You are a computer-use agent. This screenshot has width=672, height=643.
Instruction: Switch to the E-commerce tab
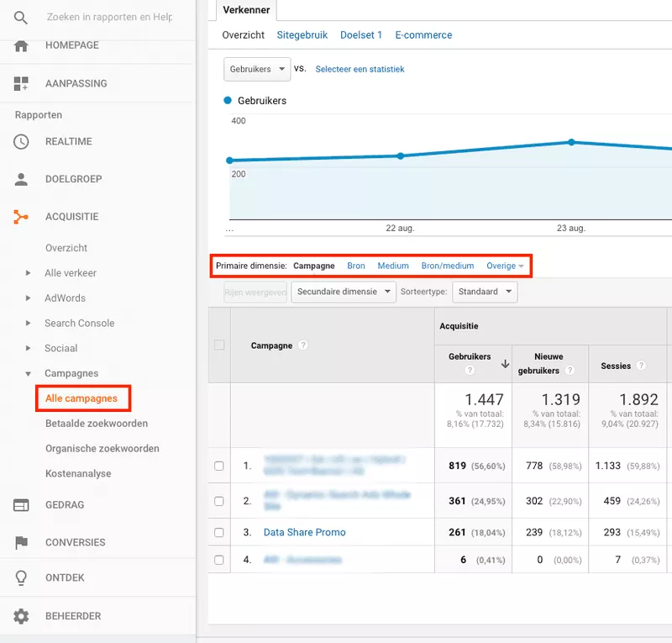pos(423,35)
